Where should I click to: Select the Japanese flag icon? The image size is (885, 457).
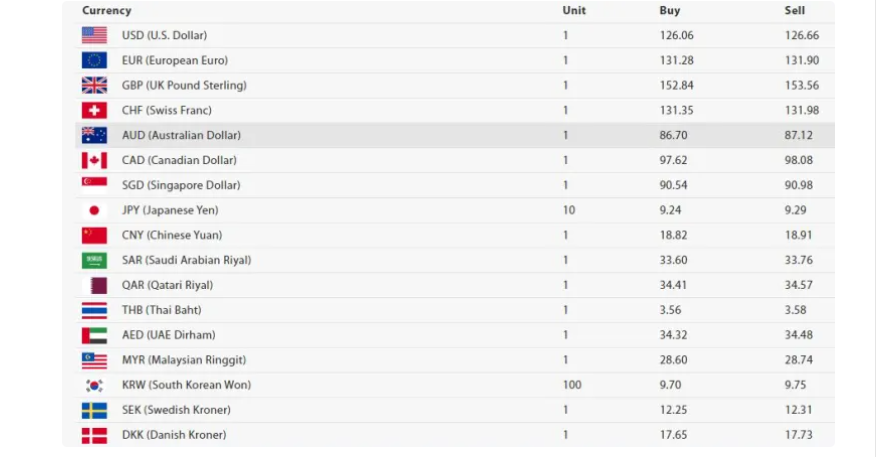(94, 210)
